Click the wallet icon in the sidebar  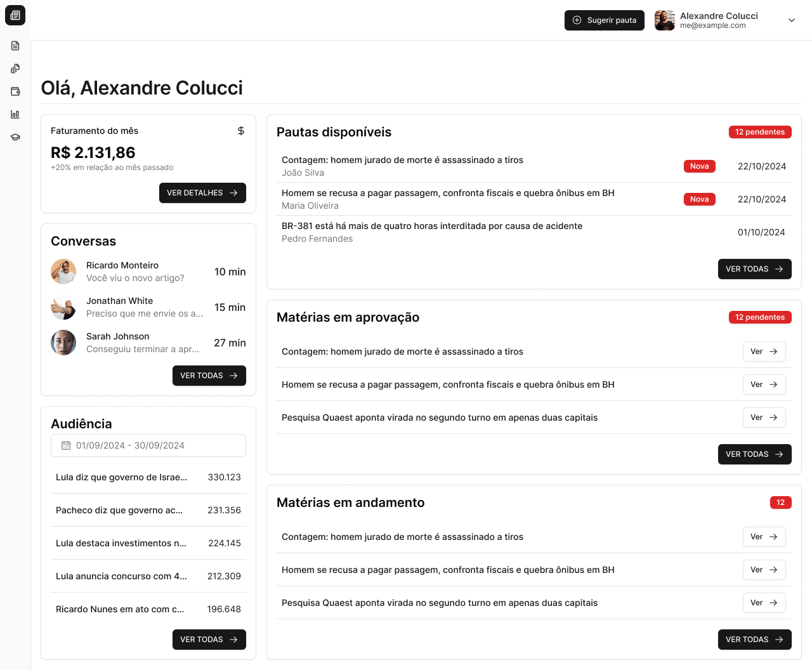[x=15, y=91]
